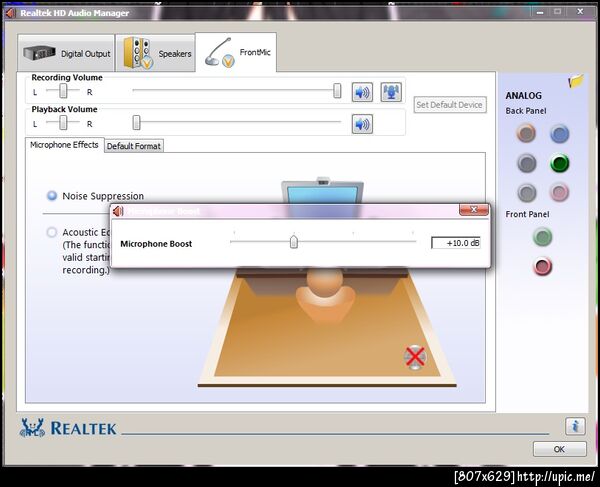The height and width of the screenshot is (487, 600).
Task: Click the Microphone Boost dialog speaker icon
Action: pos(118,211)
